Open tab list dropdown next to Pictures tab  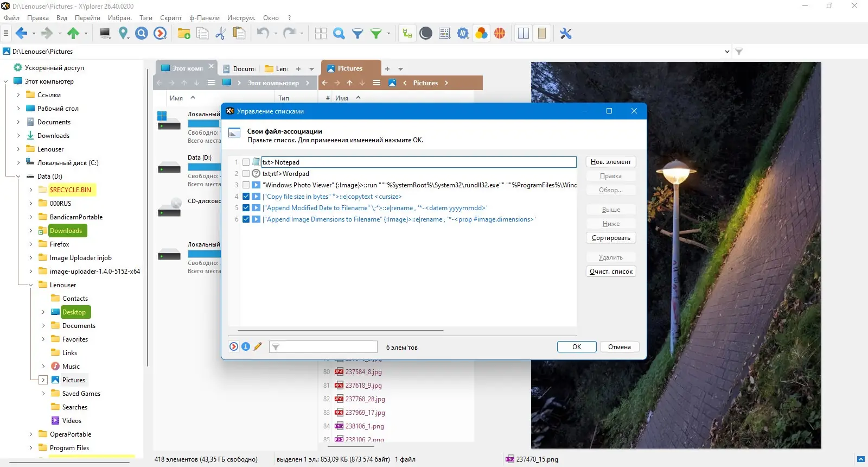pos(401,69)
